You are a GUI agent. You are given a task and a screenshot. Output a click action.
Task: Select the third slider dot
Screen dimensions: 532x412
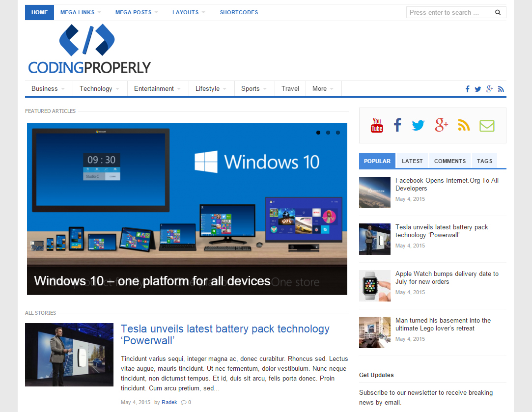coord(338,133)
